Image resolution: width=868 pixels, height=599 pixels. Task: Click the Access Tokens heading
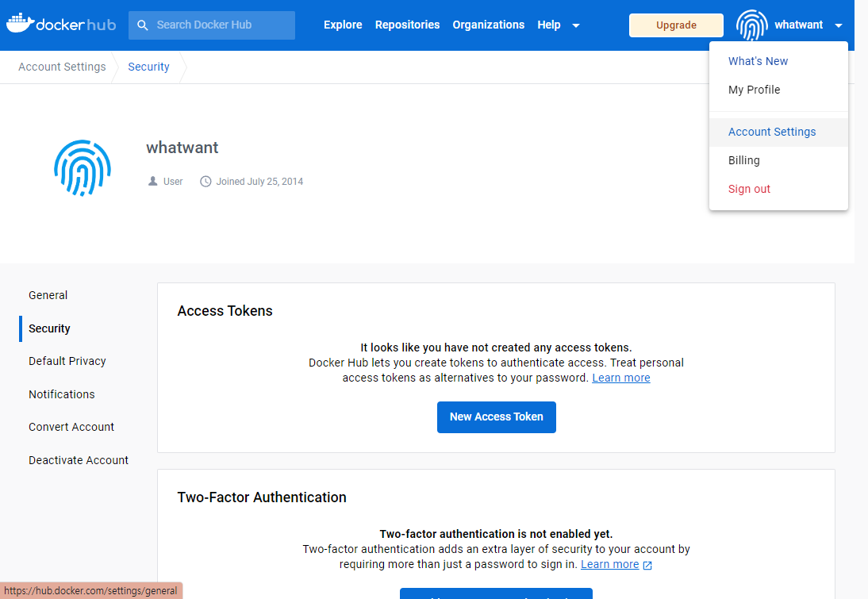tap(225, 310)
